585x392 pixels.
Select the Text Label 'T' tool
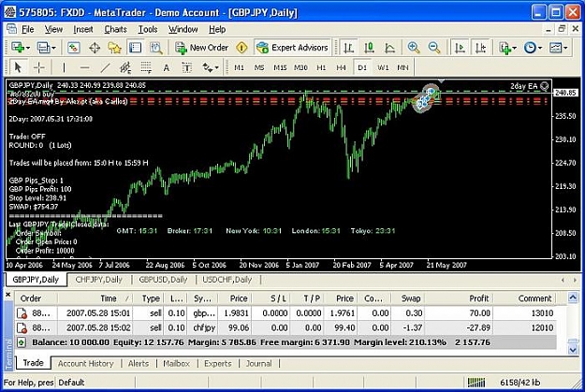click(186, 67)
